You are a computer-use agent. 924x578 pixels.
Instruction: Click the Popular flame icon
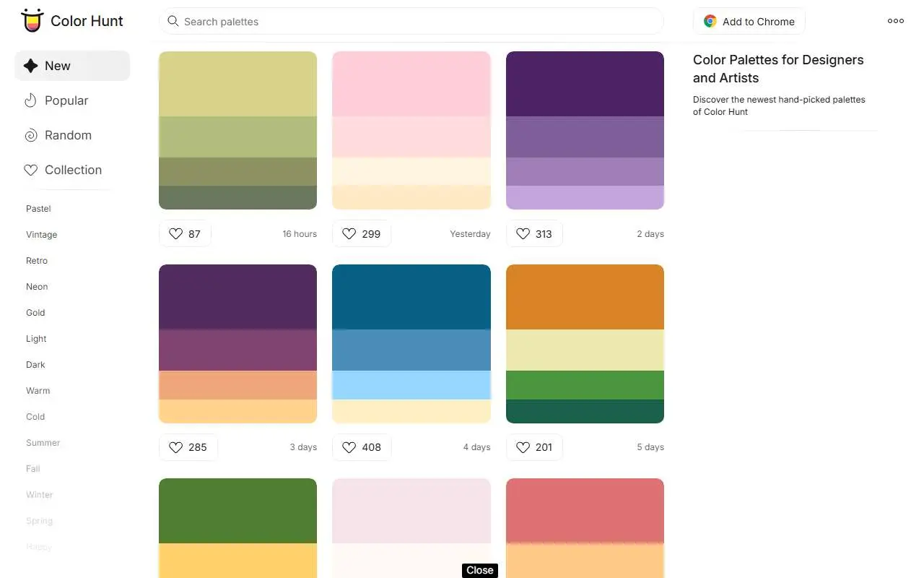(30, 100)
